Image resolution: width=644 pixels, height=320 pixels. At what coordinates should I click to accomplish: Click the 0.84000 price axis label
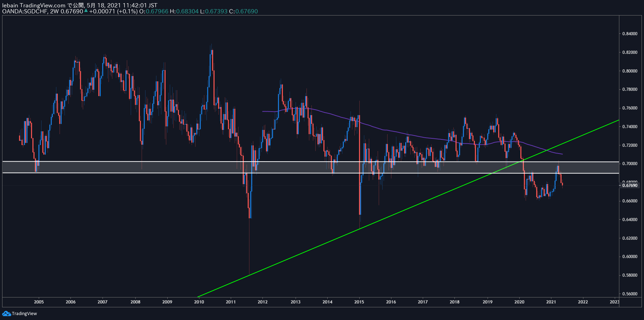[x=630, y=34]
